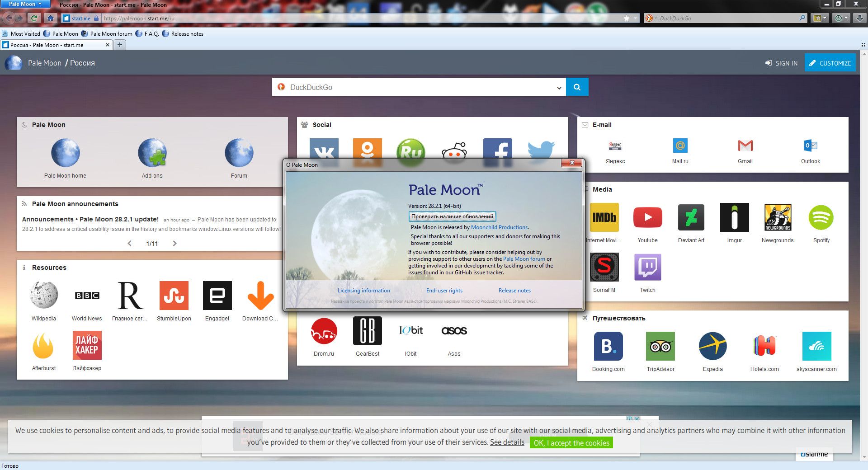
Task: Accept the cookies with OK button
Action: pos(571,443)
